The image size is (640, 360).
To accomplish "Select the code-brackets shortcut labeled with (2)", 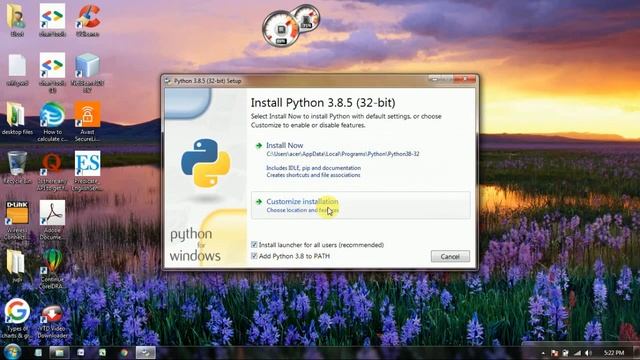I will click(x=52, y=72).
